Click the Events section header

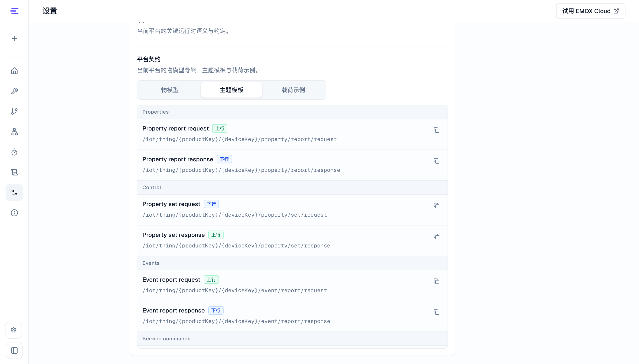pos(292,263)
